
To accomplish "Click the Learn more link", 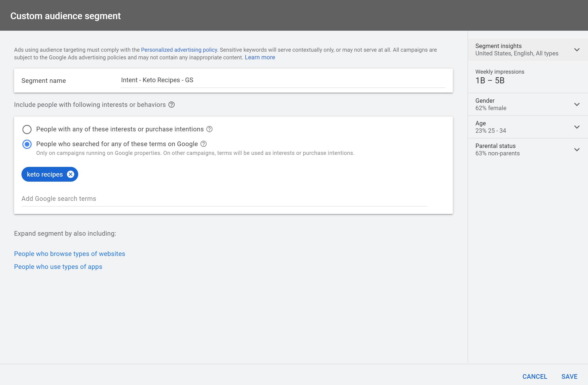I will point(260,57).
